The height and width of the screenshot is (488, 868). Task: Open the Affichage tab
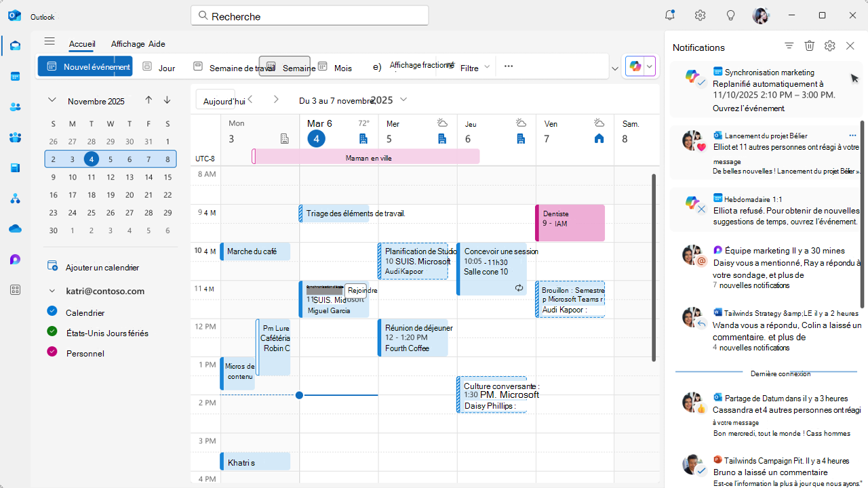[128, 44]
